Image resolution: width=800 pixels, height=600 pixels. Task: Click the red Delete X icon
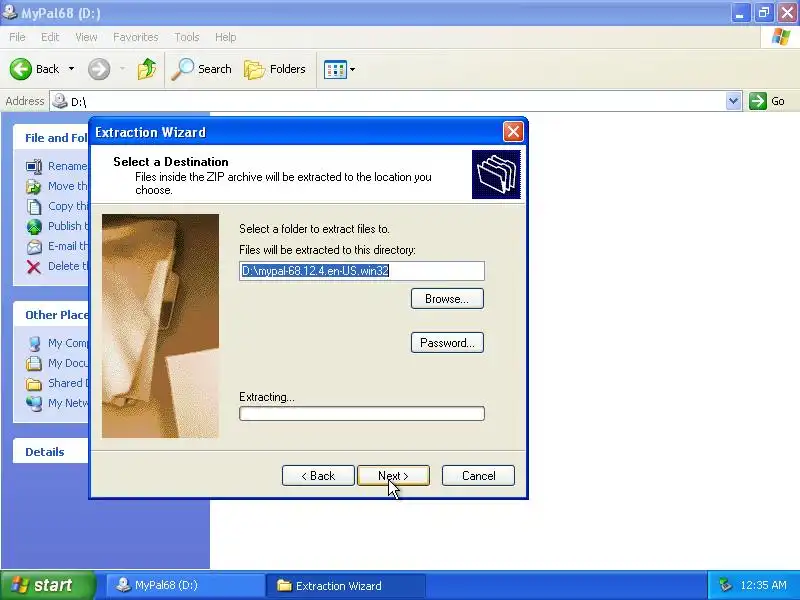click(x=34, y=266)
